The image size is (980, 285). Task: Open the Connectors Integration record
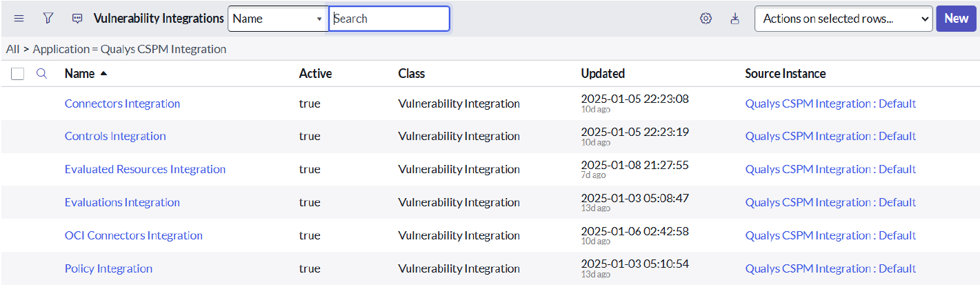click(122, 104)
